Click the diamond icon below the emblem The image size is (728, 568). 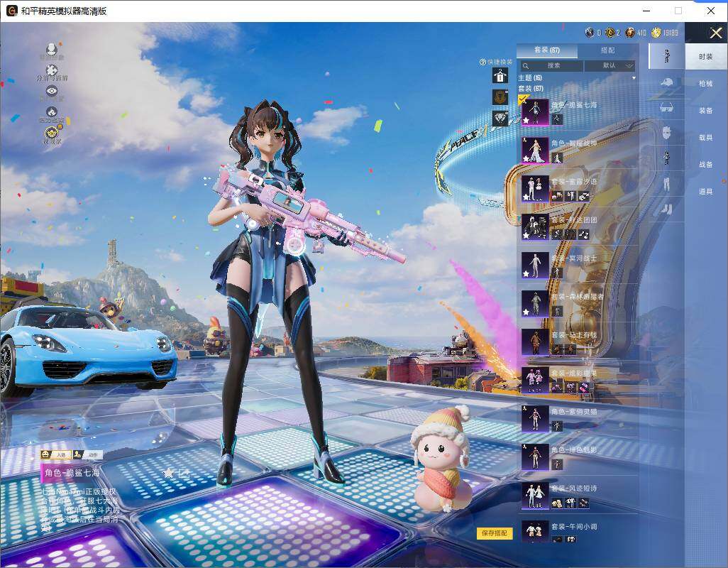click(x=500, y=118)
